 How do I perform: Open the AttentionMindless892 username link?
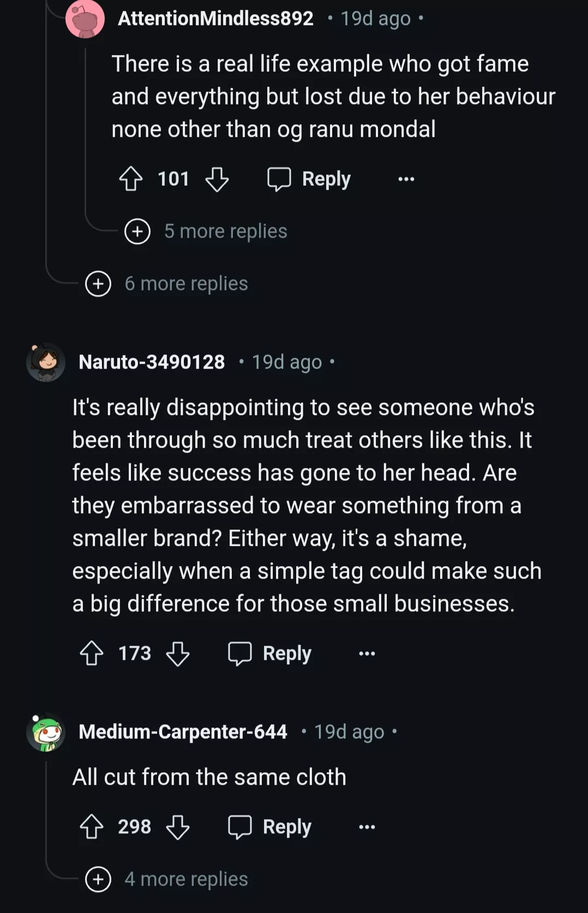215,19
